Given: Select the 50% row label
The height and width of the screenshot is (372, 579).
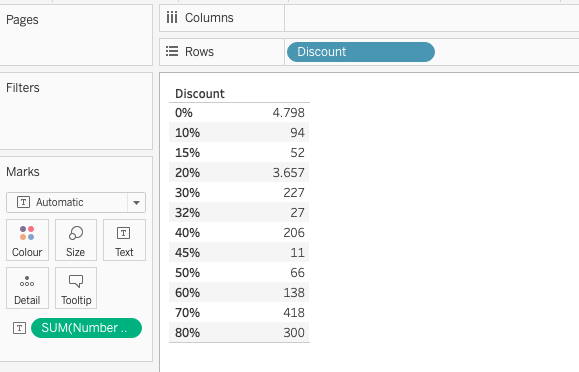Looking at the screenshot, I should point(188,273).
